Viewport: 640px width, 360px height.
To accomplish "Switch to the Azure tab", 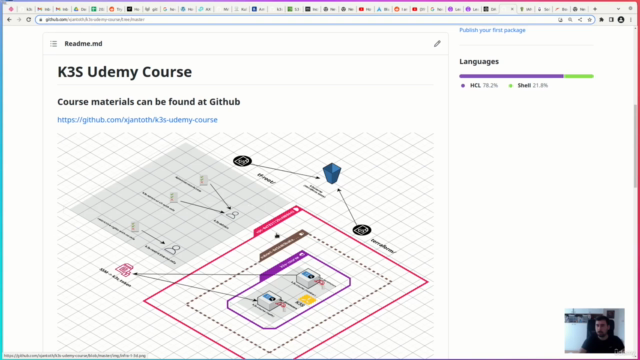I will pos(384,9).
